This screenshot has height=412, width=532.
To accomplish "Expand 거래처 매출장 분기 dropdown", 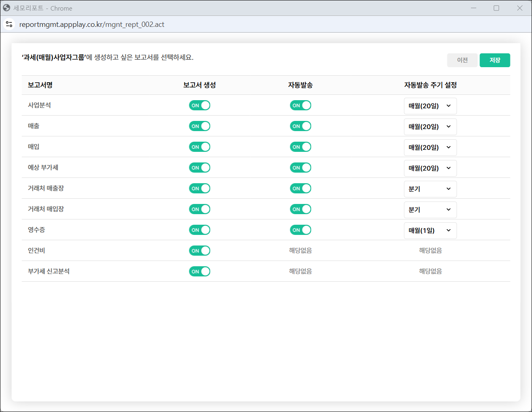I will click(x=430, y=189).
